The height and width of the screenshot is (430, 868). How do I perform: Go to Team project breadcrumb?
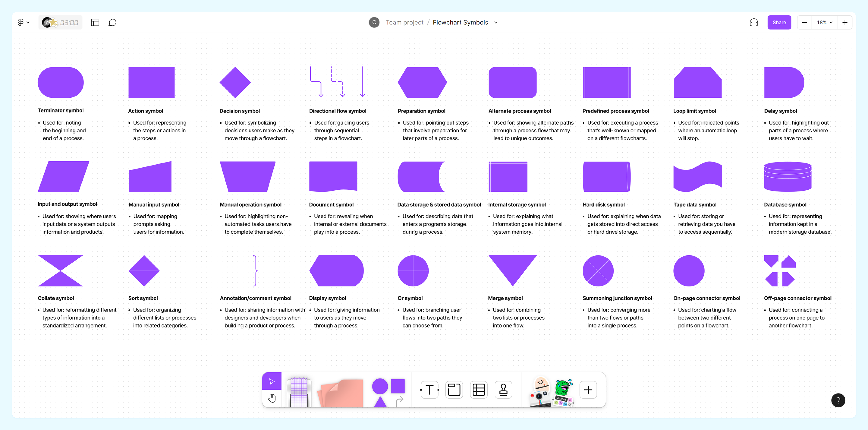[x=404, y=23]
